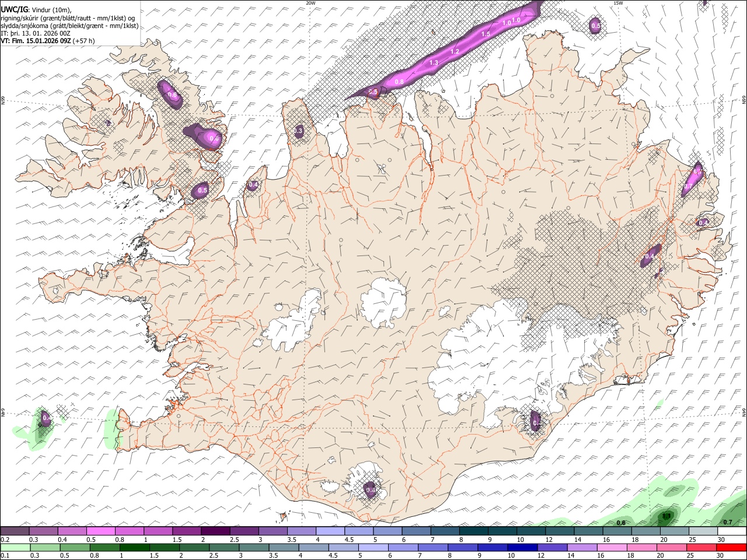Select the rain legend swatch starting at 25
Screen dimensions: 747x560
point(702,547)
